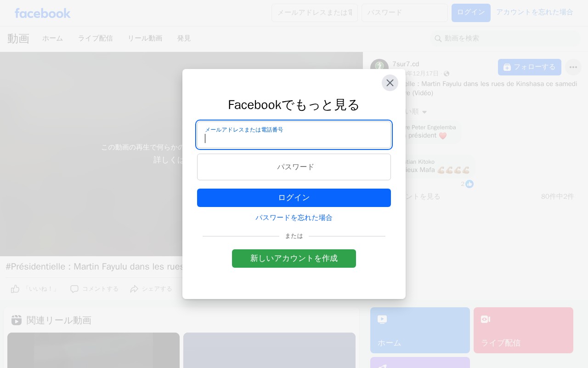The image size is (588, 368).
Task: Click the share arrow icon
Action: click(x=134, y=289)
